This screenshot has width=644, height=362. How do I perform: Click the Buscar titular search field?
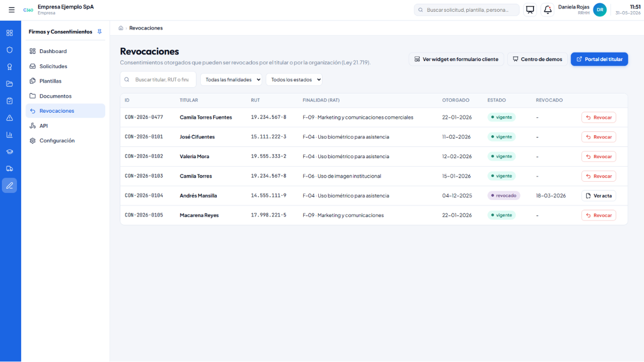coord(158,79)
